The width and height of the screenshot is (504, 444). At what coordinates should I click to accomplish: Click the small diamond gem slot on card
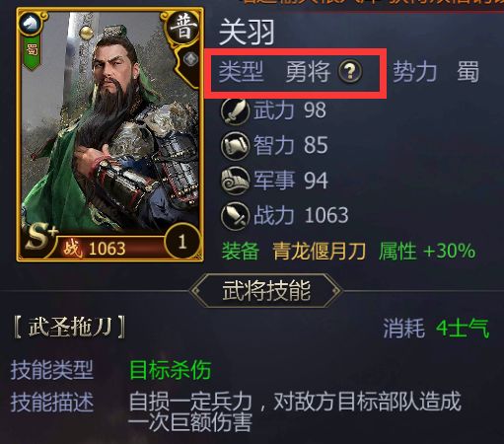[x=190, y=59]
